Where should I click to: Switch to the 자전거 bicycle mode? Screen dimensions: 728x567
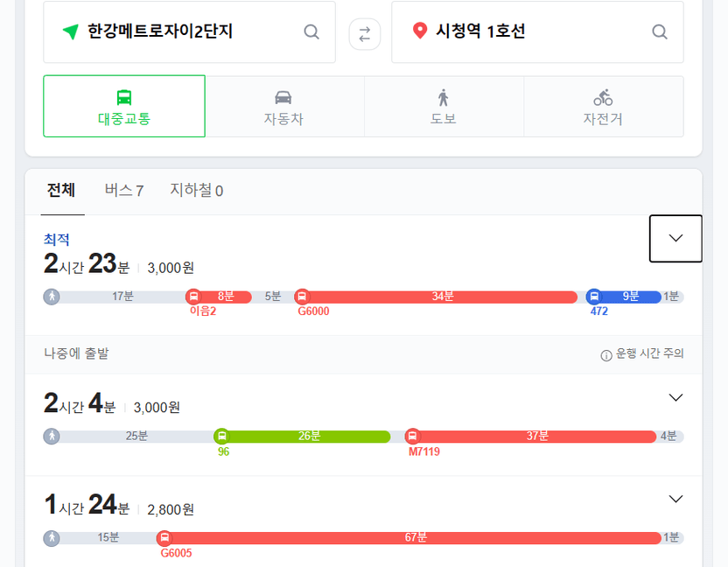pyautogui.click(x=603, y=107)
